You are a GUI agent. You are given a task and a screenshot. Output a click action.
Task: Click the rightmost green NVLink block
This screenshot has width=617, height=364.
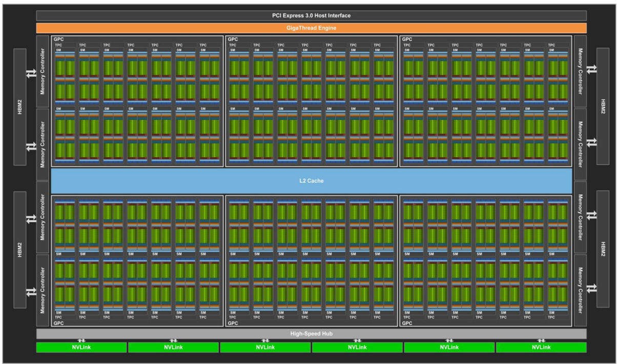click(541, 347)
